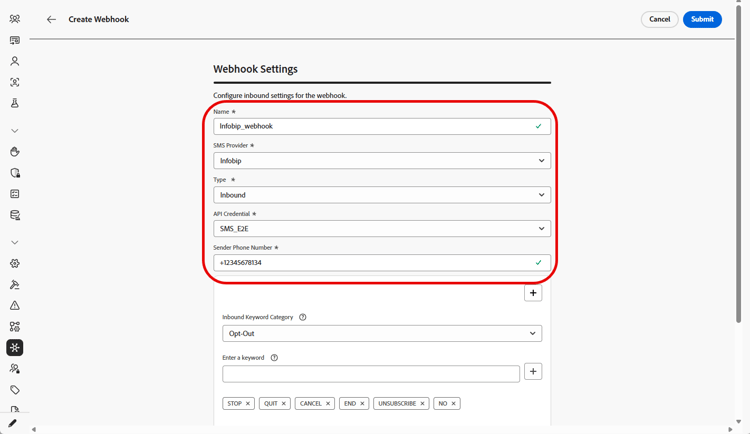
Task: Remove the STOP keyword tag
Action: tap(248, 404)
